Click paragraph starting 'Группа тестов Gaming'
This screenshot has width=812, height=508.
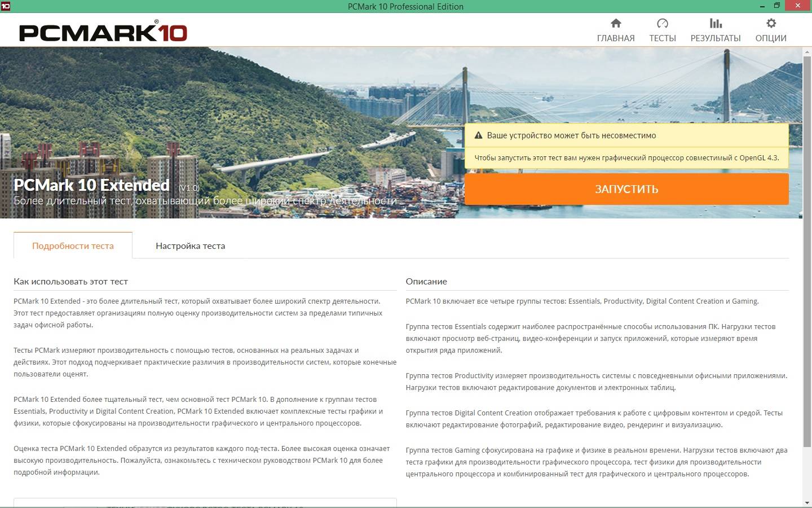[597, 462]
